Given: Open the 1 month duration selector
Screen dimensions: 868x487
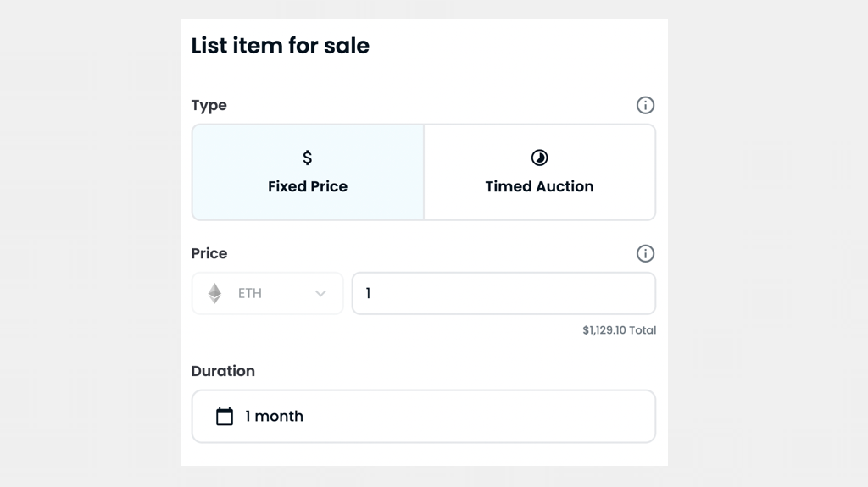Looking at the screenshot, I should coord(423,416).
